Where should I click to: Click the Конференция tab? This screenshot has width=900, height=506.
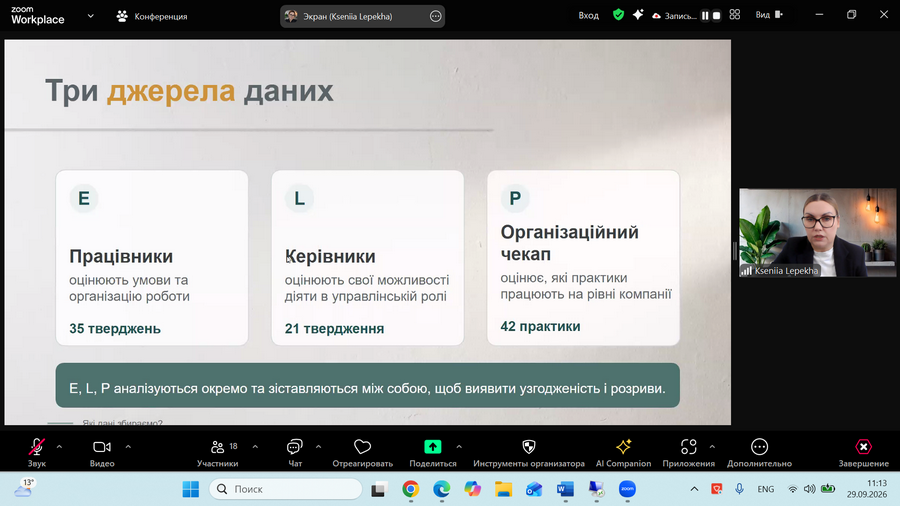(x=152, y=16)
